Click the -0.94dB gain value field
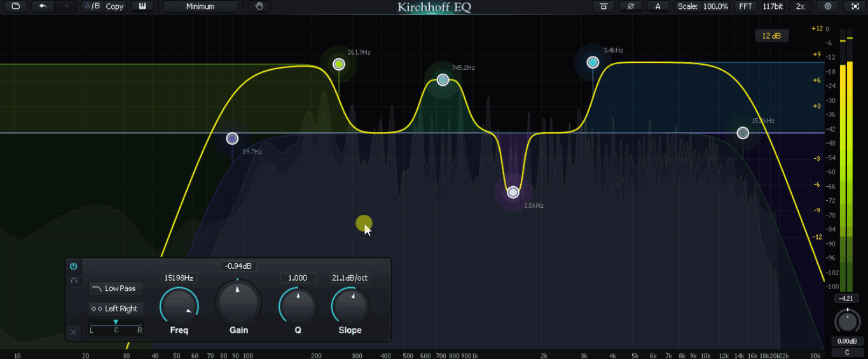The width and height of the screenshot is (868, 359). [238, 266]
